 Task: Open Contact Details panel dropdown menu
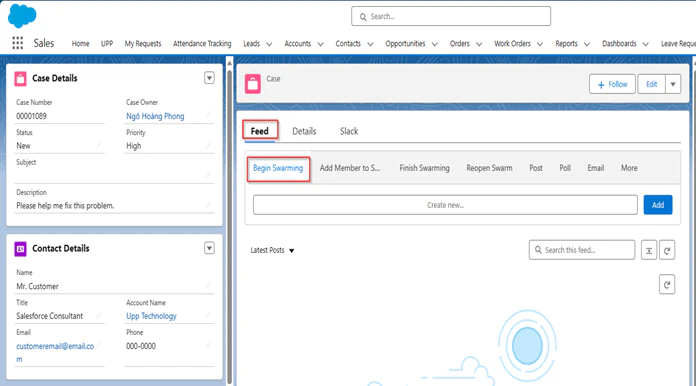(x=209, y=248)
